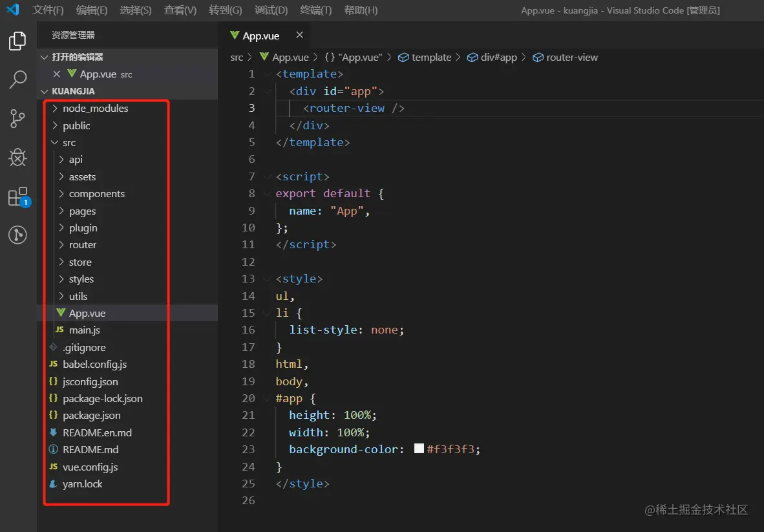
Task: Click src in the breadcrumb path
Action: (x=237, y=58)
